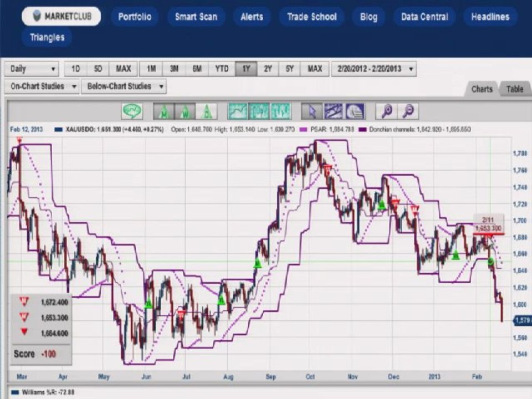Switch to the Table tab

515,89
